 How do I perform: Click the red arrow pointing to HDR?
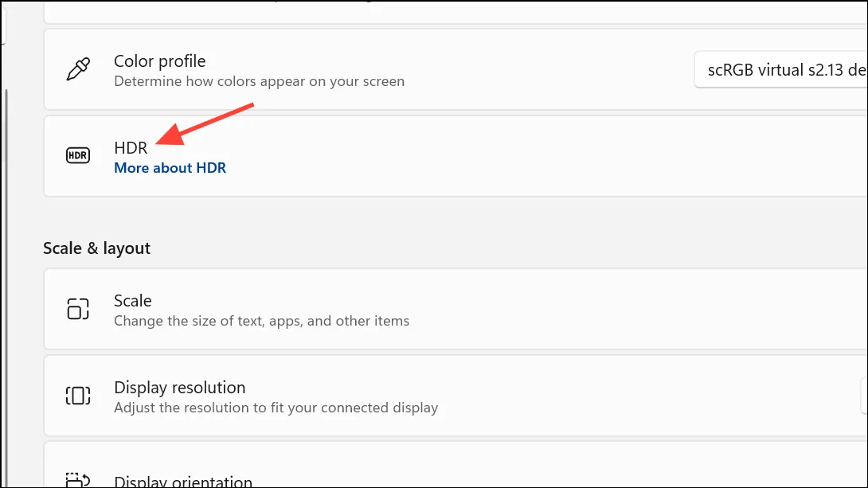(205, 124)
